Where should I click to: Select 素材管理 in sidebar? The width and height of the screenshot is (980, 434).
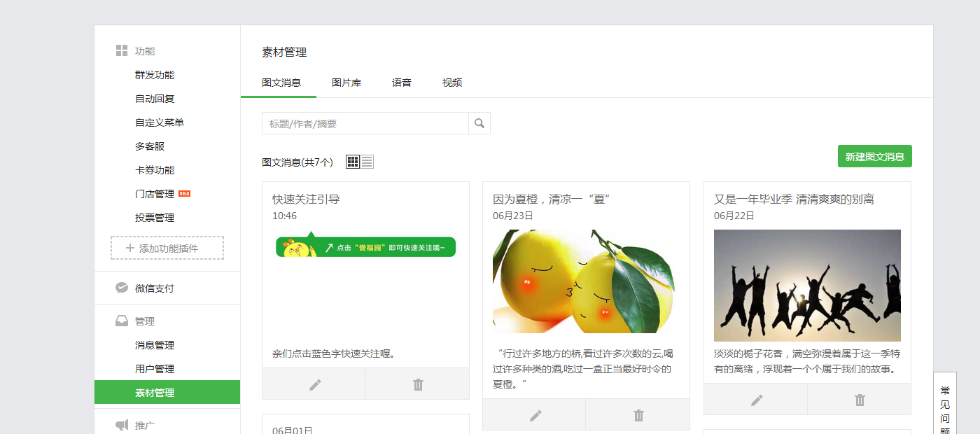167,392
